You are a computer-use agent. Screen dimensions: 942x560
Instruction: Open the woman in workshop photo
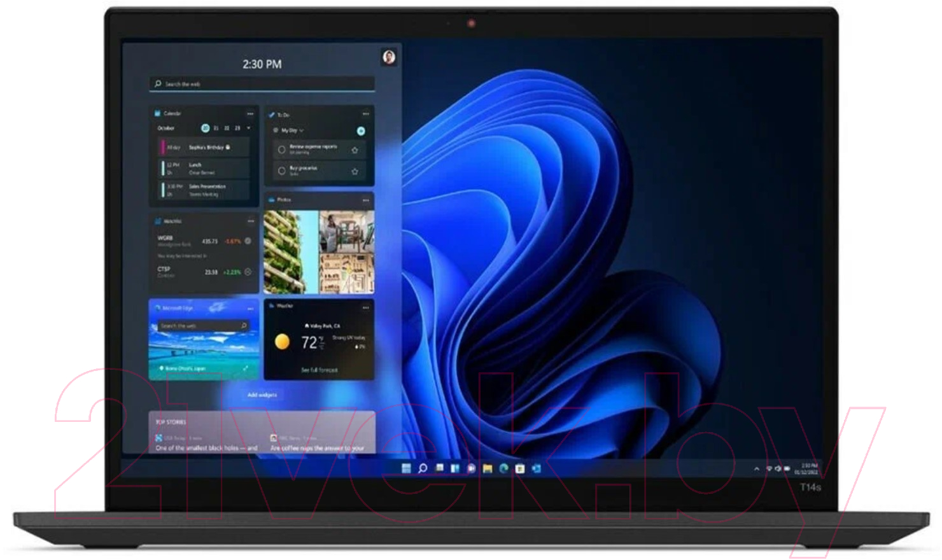tap(347, 231)
